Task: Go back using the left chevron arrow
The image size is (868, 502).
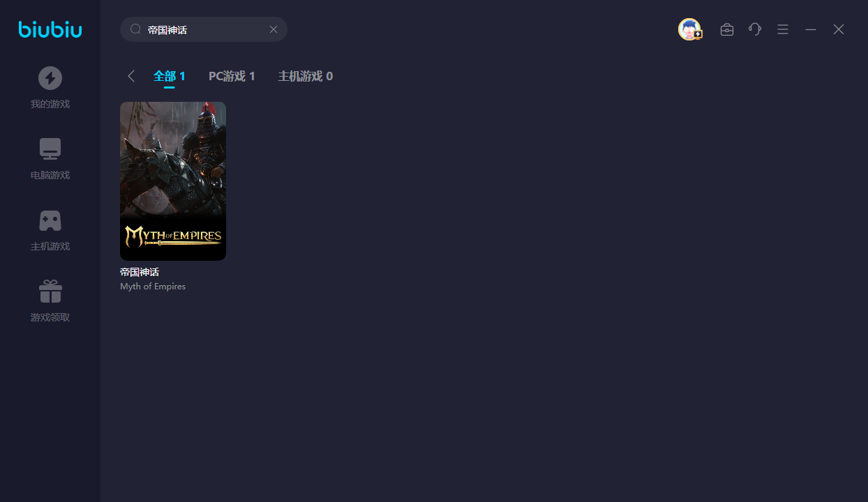Action: (x=131, y=76)
